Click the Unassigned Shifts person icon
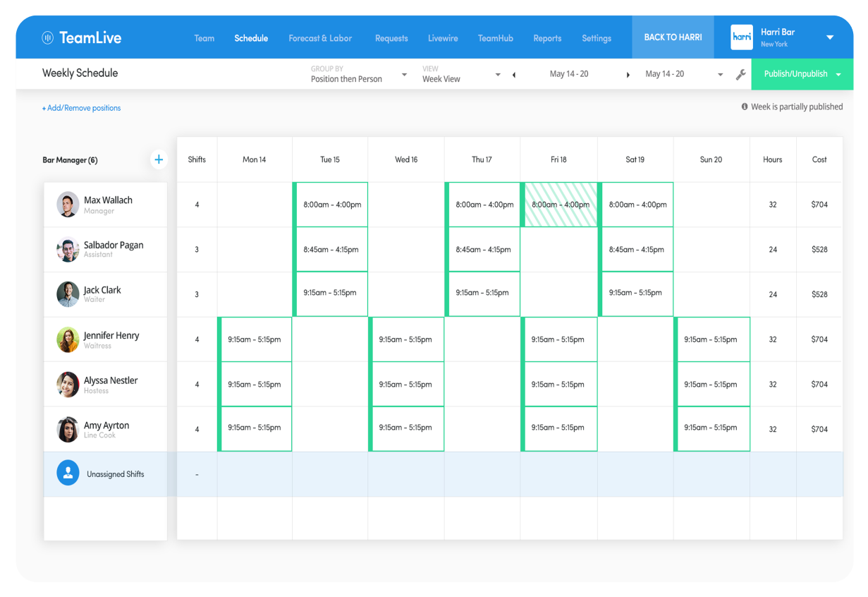868x597 pixels. 68,474
